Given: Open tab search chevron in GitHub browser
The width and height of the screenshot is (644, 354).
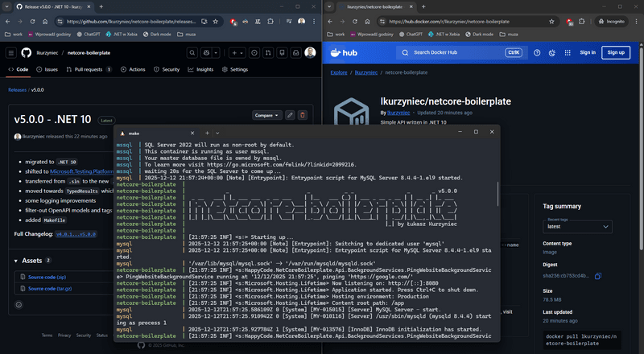Looking at the screenshot, I should tap(7, 6).
